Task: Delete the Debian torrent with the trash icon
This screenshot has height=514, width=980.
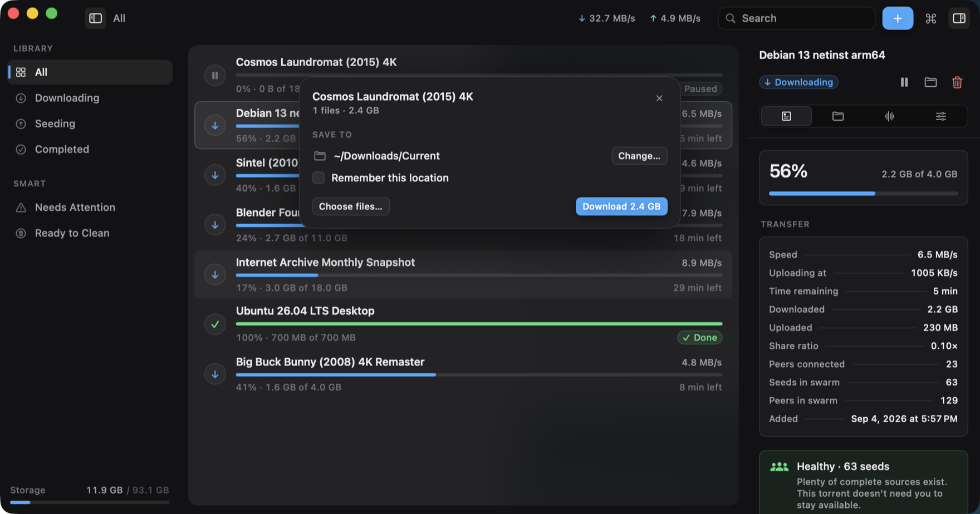Action: point(957,82)
